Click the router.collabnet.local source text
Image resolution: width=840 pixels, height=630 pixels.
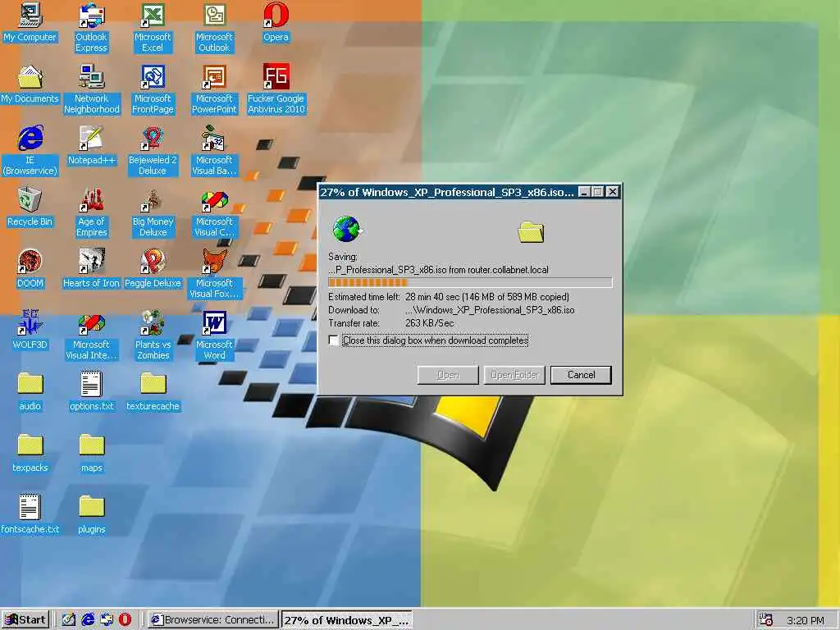[x=508, y=270]
